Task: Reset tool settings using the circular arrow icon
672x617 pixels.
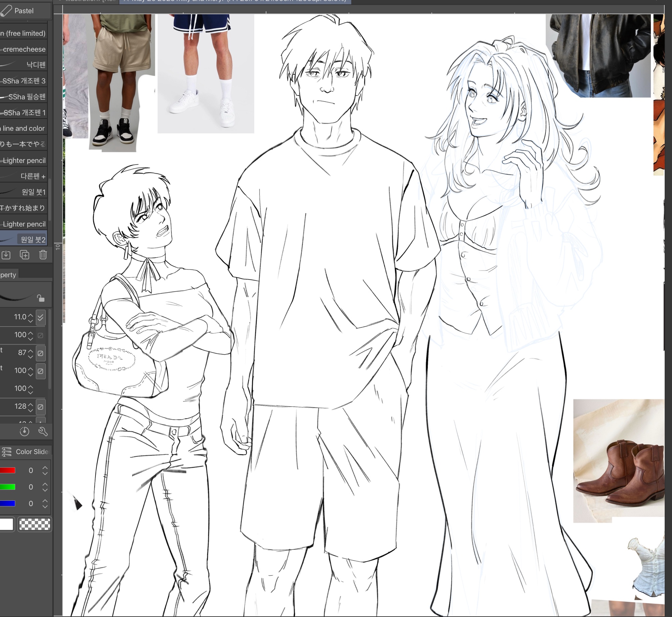Action: pyautogui.click(x=24, y=432)
